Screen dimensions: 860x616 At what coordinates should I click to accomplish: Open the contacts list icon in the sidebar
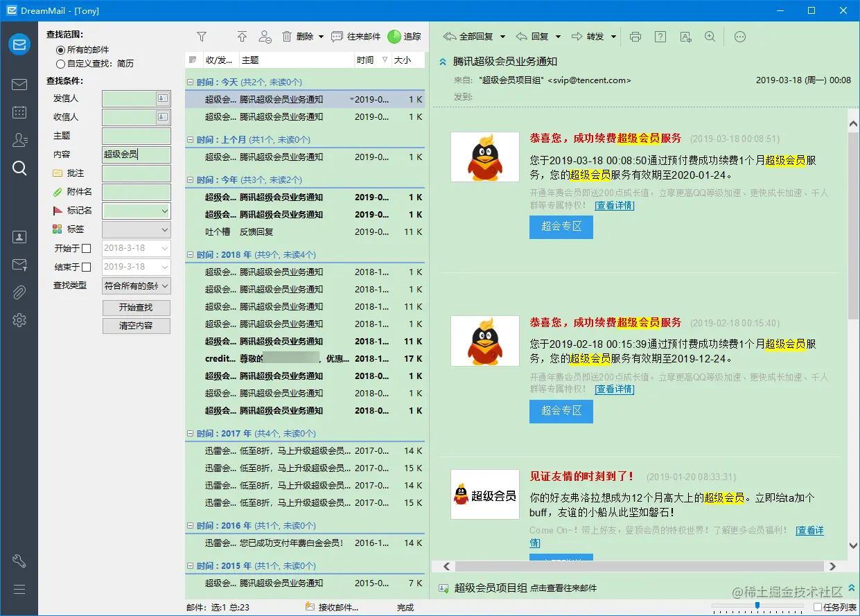click(x=19, y=140)
